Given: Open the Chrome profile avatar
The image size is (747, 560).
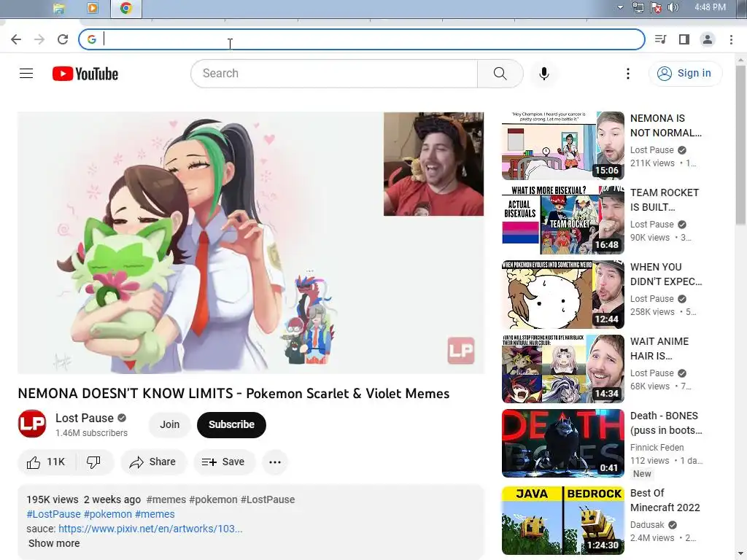Looking at the screenshot, I should pos(708,39).
